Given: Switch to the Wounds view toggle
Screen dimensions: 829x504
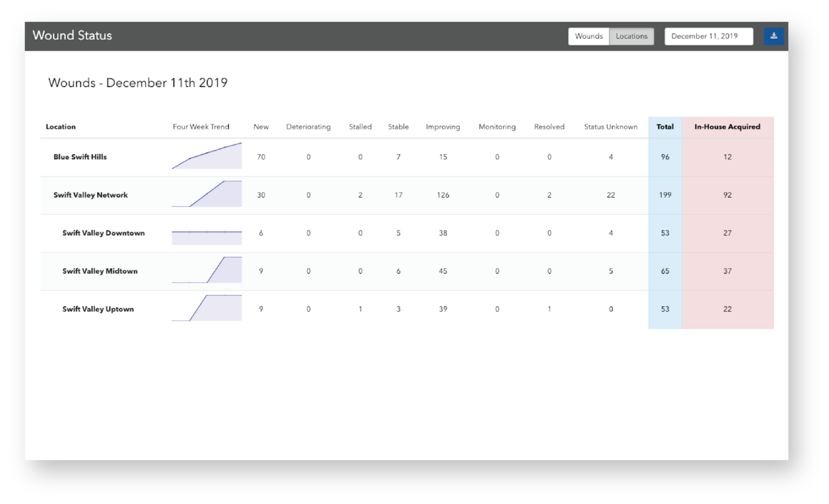Looking at the screenshot, I should [x=589, y=36].
